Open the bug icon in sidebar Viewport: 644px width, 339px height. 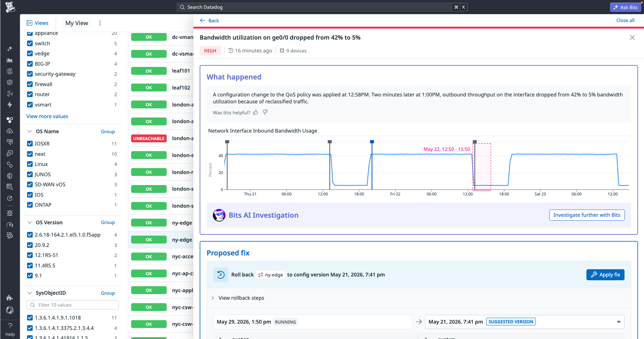click(x=10, y=213)
